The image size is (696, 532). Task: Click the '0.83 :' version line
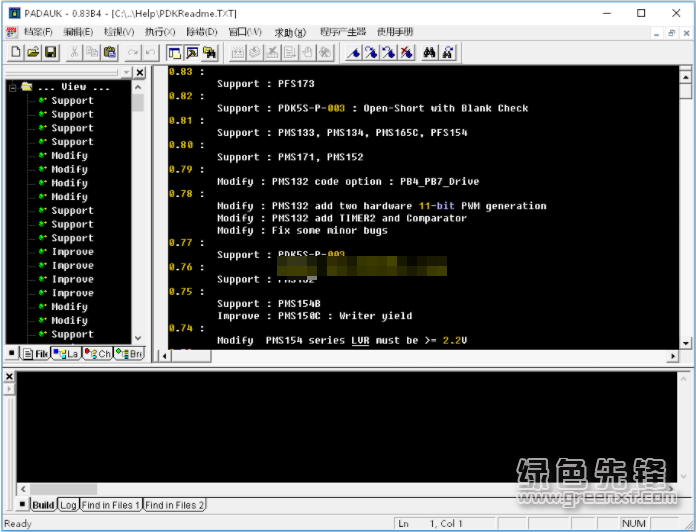click(x=186, y=72)
